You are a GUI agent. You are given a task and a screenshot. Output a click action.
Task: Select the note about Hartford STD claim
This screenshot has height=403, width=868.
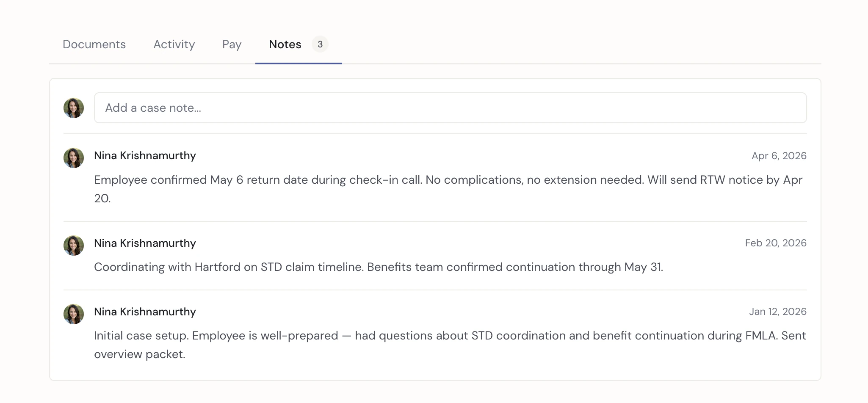(x=378, y=267)
